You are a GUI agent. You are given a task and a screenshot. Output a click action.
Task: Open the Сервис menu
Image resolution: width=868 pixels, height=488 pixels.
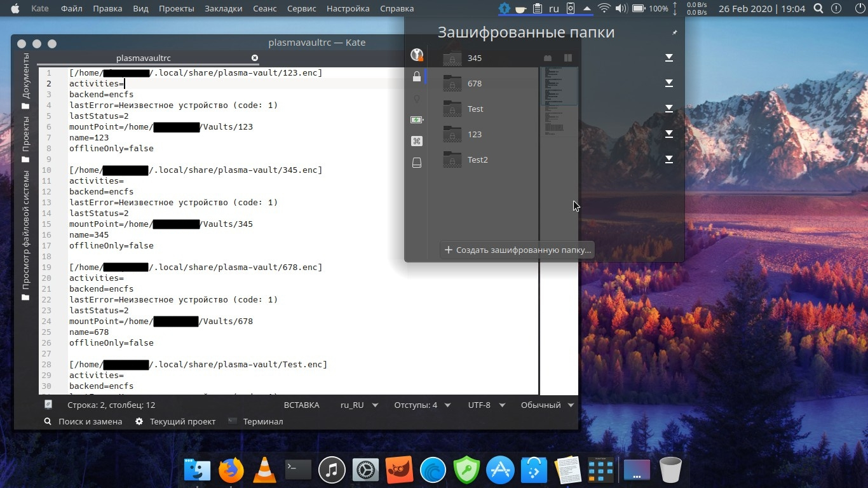point(302,9)
